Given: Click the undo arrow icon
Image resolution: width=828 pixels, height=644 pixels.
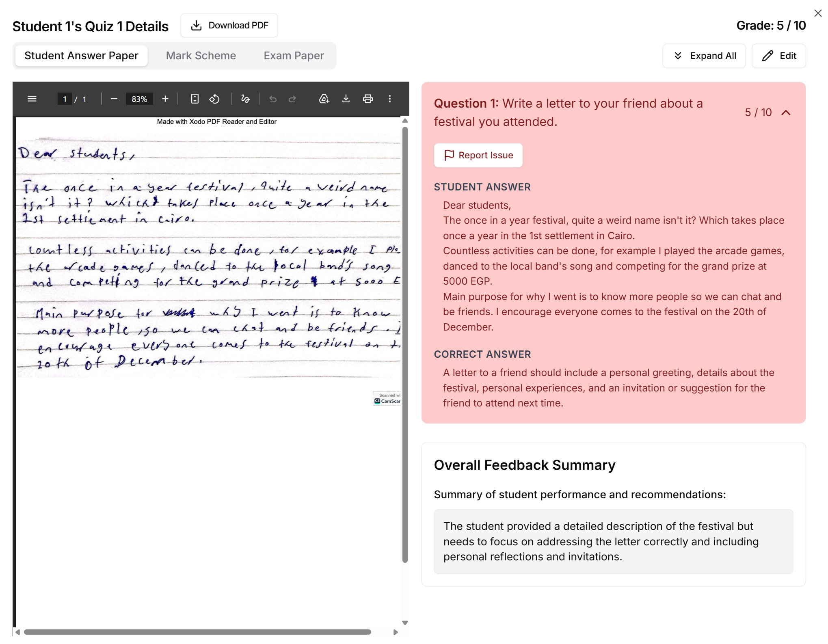Looking at the screenshot, I should pyautogui.click(x=273, y=99).
